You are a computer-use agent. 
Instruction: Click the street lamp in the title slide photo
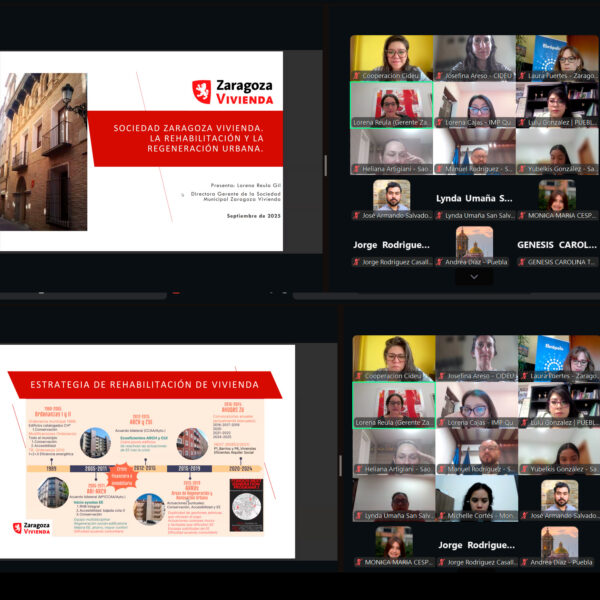(x=68, y=97)
